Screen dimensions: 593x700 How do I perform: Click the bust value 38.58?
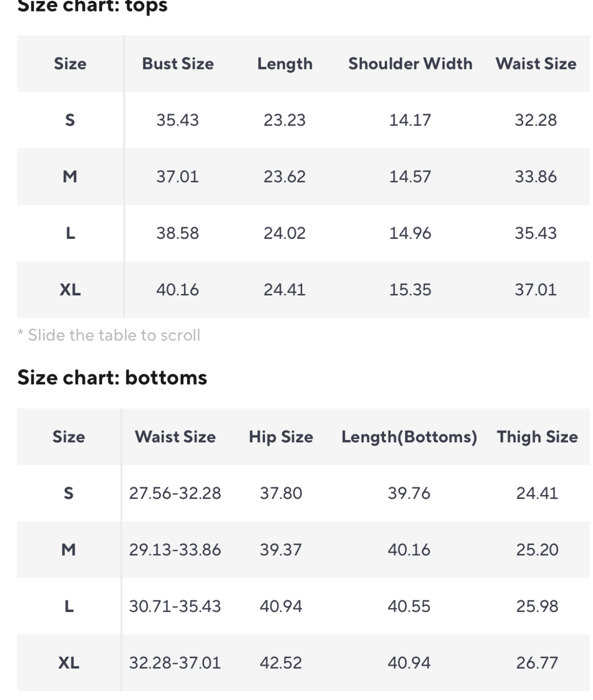click(177, 233)
